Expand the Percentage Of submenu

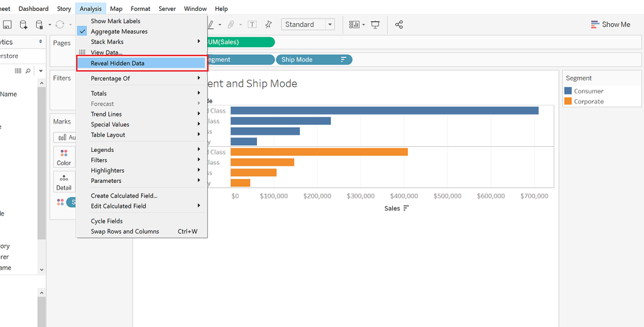(x=142, y=79)
